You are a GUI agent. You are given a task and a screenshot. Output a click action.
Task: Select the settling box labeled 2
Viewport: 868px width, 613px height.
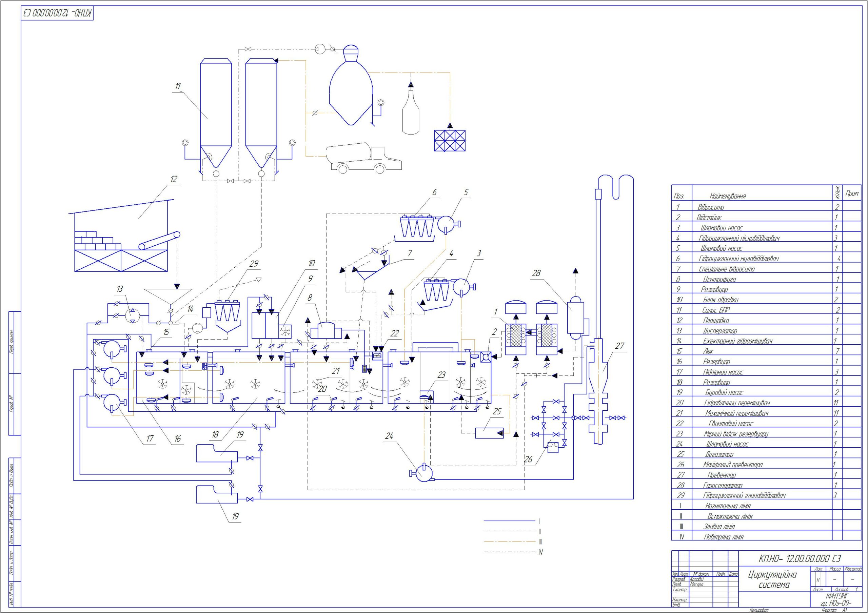coord(486,357)
